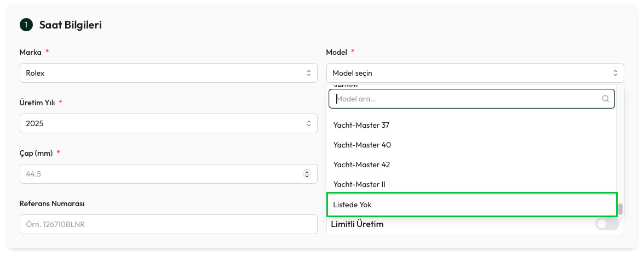Choose Yacht-Master II model option
Image resolution: width=644 pixels, height=255 pixels.
click(x=472, y=184)
